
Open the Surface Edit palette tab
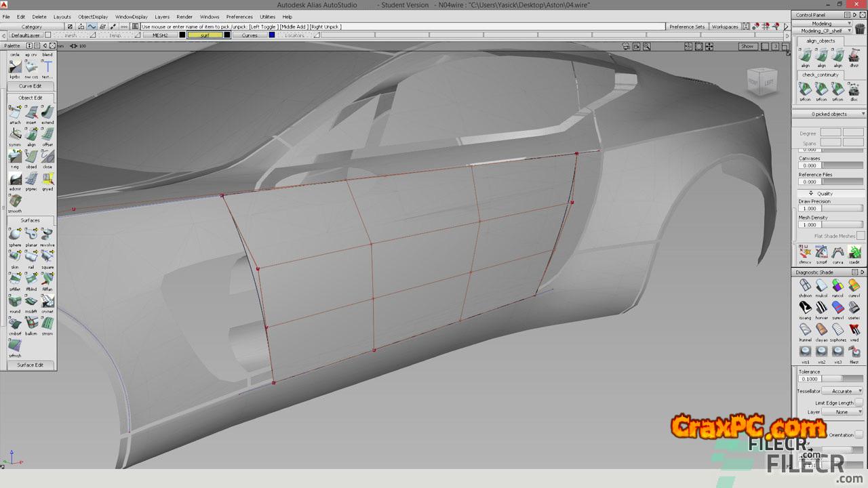tap(30, 365)
